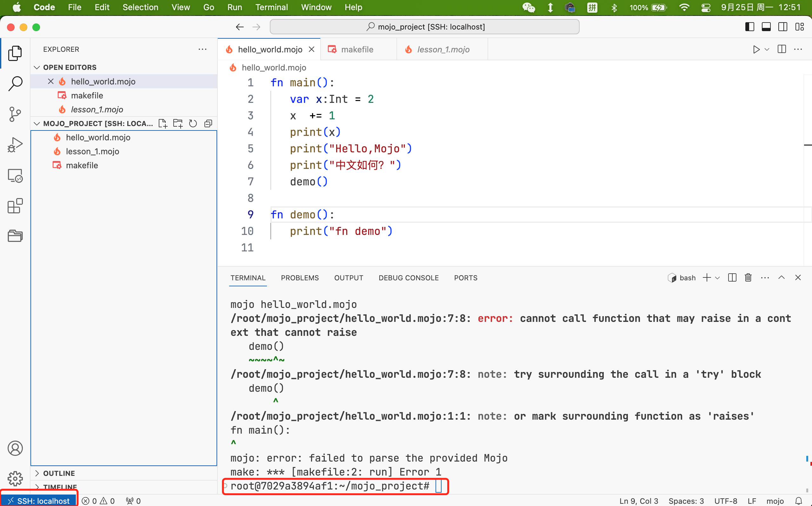The image size is (812, 506).
Task: Toggle the secondary side bar layout button
Action: point(782,27)
